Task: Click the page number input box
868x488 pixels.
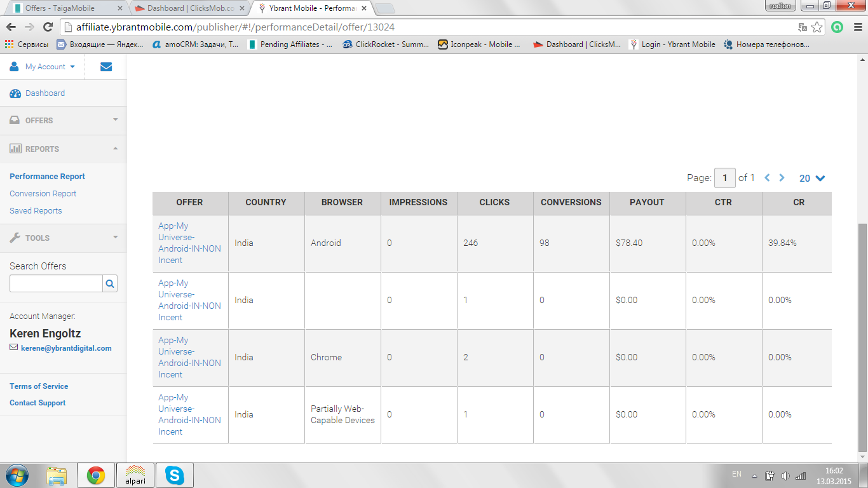Action: click(x=725, y=178)
